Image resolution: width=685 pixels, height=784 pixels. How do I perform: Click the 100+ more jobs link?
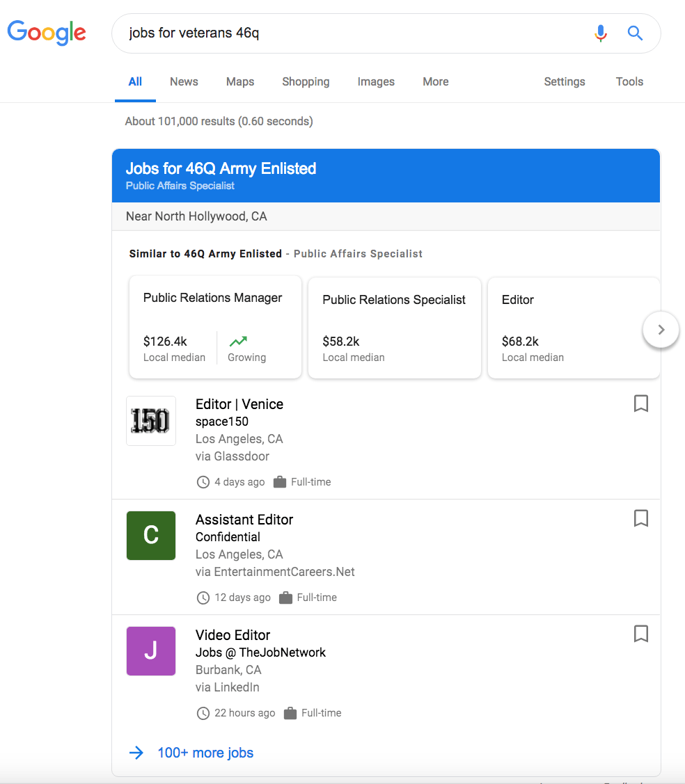click(x=205, y=753)
